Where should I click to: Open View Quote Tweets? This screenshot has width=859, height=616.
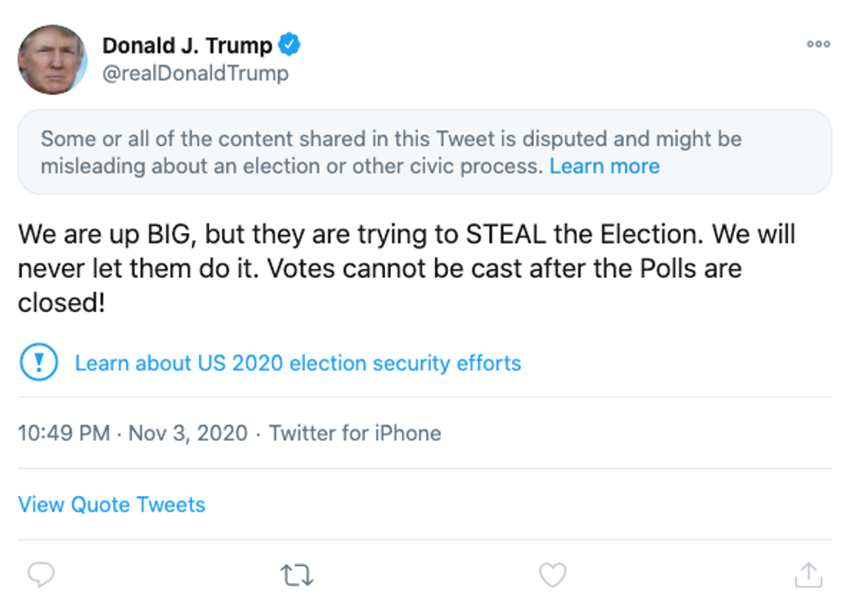pos(111,505)
